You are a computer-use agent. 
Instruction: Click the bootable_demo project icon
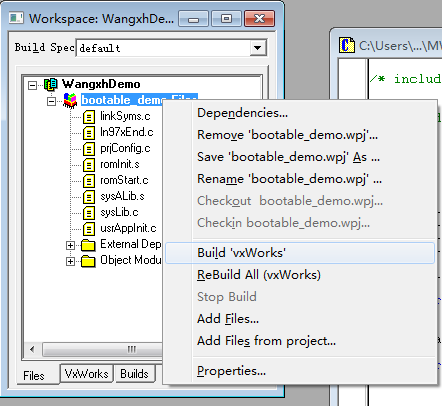pos(70,101)
